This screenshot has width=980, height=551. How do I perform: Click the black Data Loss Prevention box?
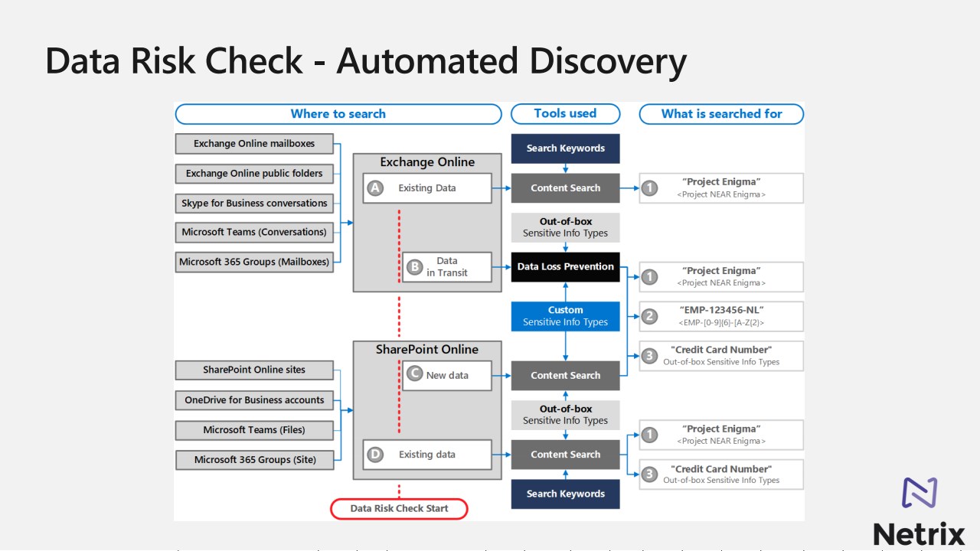[566, 267]
